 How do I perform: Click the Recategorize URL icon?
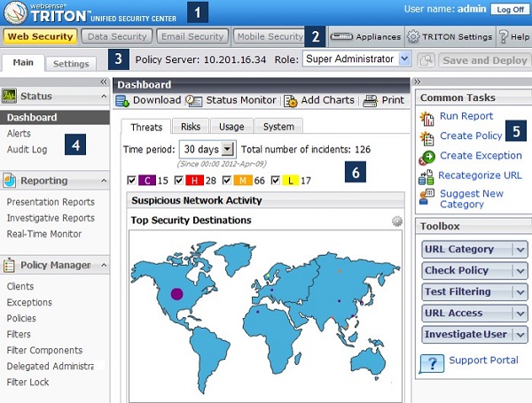pos(426,177)
